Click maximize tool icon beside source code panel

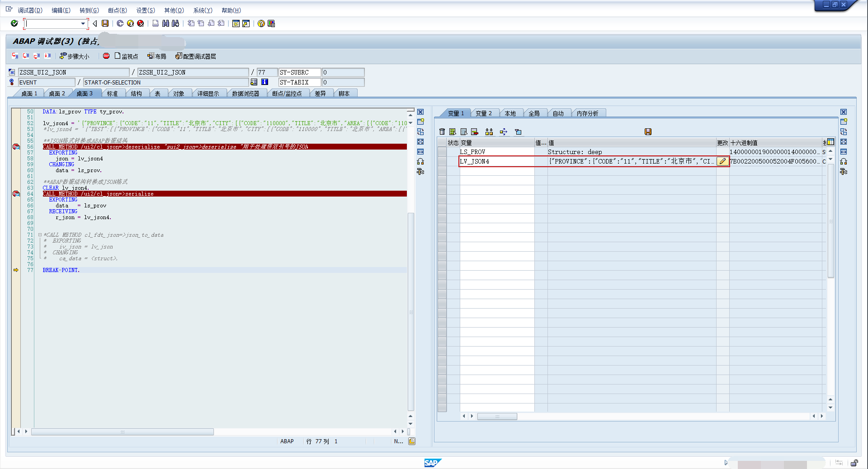[420, 142]
